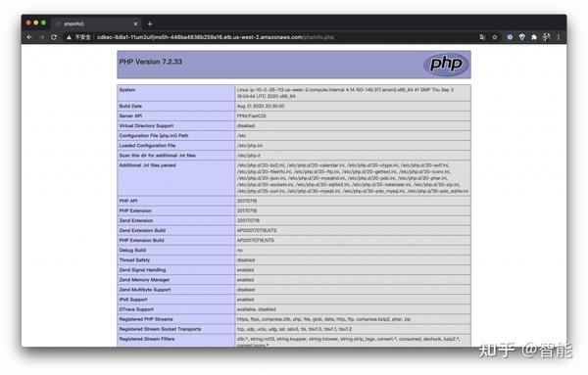
Task: Reload the phpinfo page
Action: pyautogui.click(x=54, y=37)
